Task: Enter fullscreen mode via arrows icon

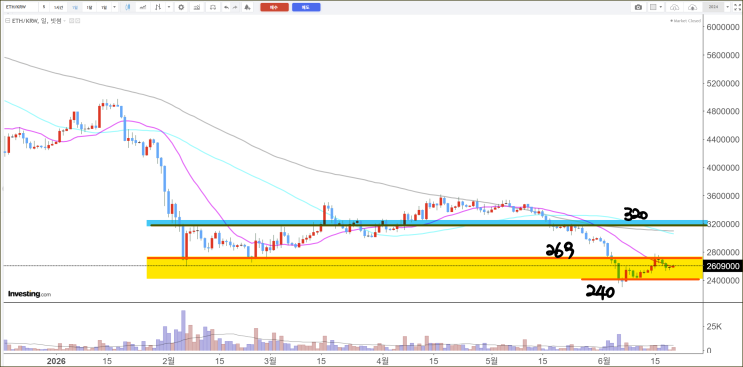Action: pos(737,7)
